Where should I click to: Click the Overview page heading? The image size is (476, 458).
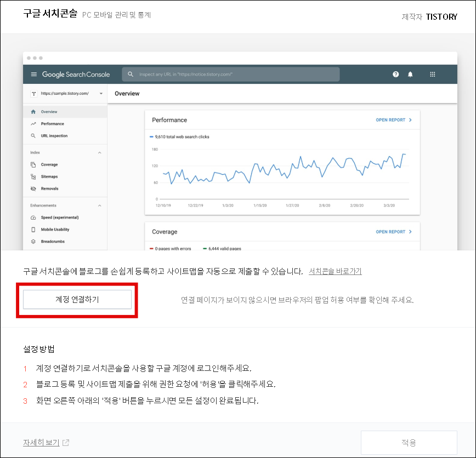[127, 94]
